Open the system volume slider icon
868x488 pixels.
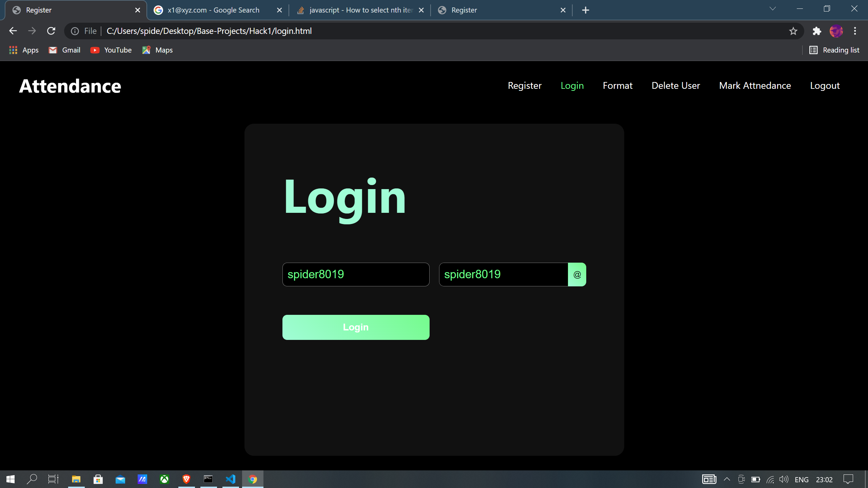click(784, 479)
